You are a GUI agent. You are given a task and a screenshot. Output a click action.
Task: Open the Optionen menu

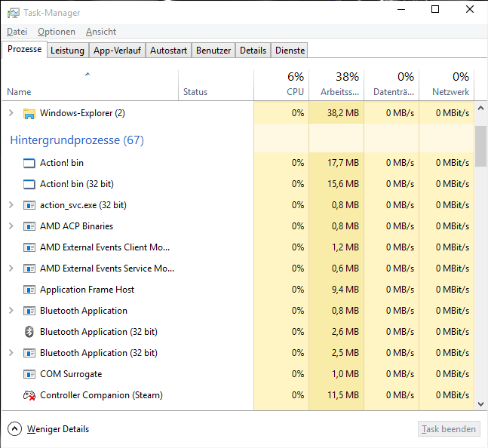pyautogui.click(x=57, y=32)
